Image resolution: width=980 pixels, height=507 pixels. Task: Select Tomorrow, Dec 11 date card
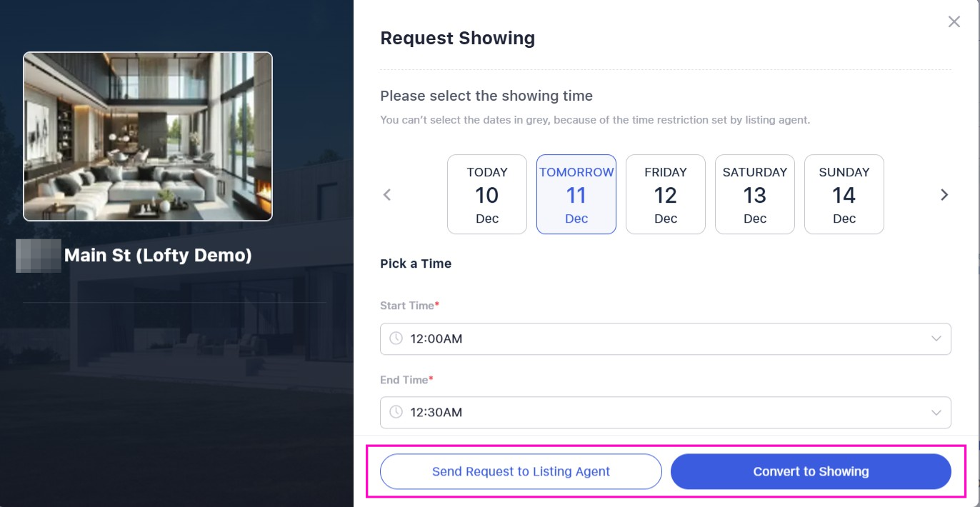(576, 194)
